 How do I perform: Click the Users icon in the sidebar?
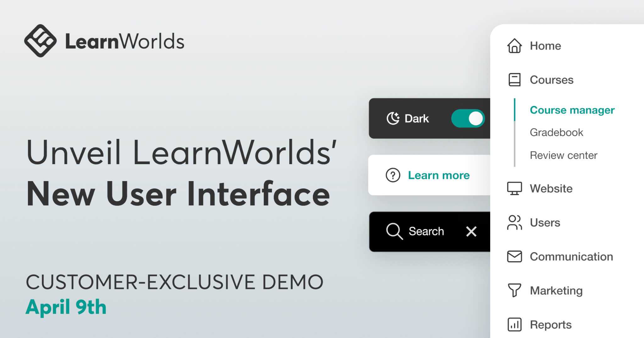pos(514,223)
